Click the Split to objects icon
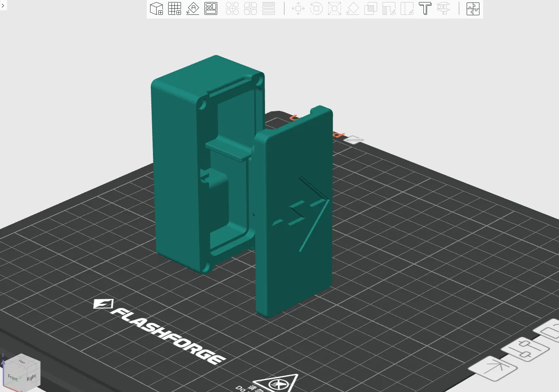This screenshot has width=559, height=392. tap(233, 9)
